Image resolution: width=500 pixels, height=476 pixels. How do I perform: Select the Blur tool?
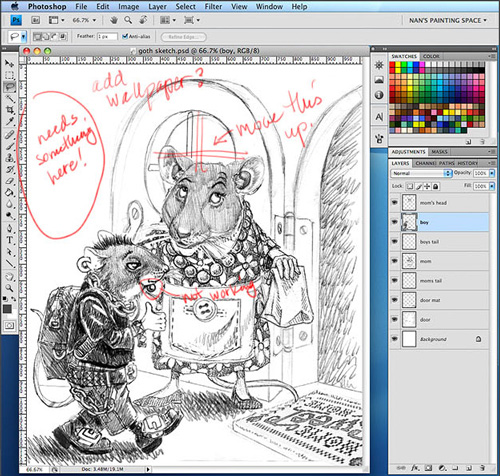click(x=10, y=204)
